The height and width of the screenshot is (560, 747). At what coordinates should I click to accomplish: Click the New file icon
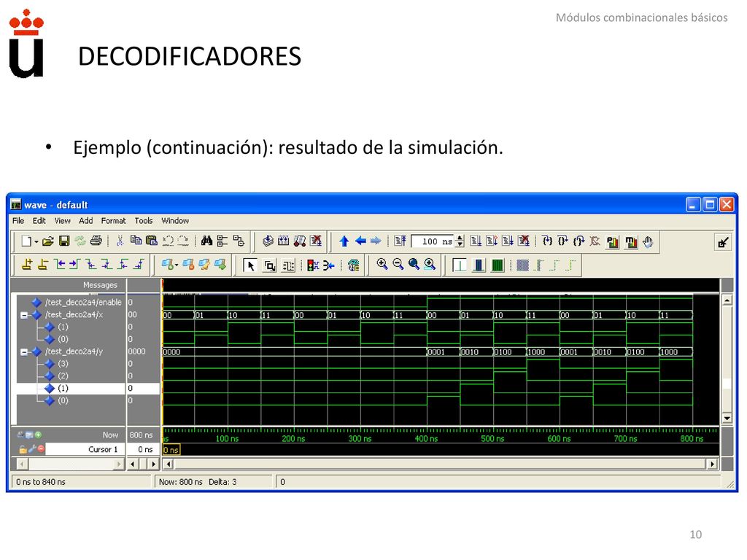[27, 241]
